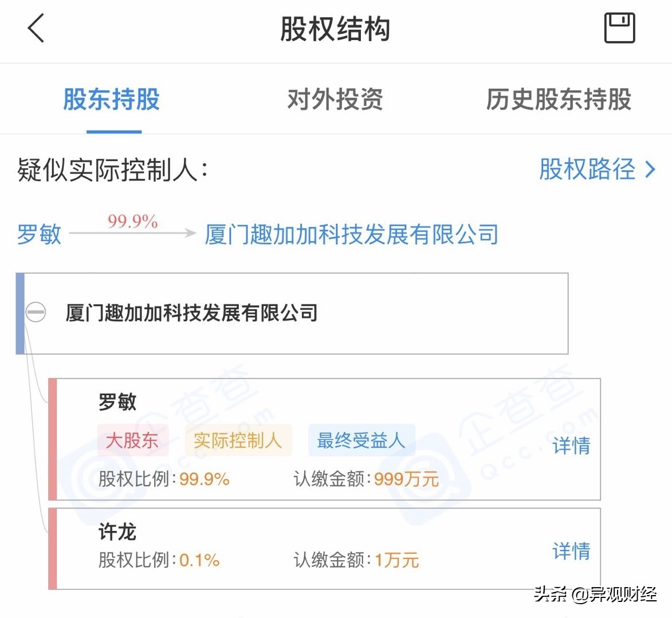Switch to the 历史股东持股 tab
The height and width of the screenshot is (618, 672).
559,99
